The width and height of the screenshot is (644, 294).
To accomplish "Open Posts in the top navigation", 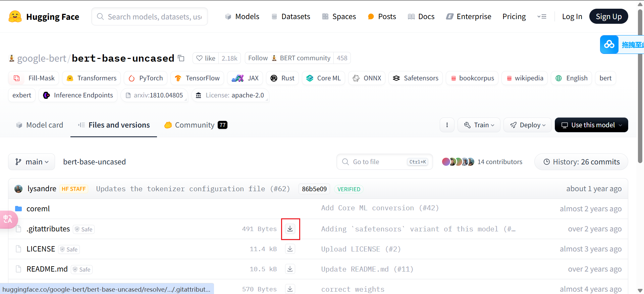I will (x=382, y=16).
